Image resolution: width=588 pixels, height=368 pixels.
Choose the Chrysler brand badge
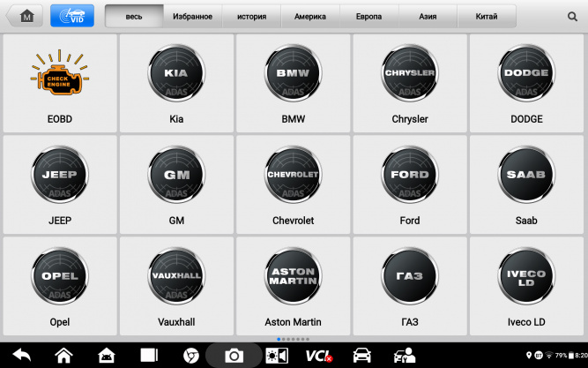click(x=410, y=73)
